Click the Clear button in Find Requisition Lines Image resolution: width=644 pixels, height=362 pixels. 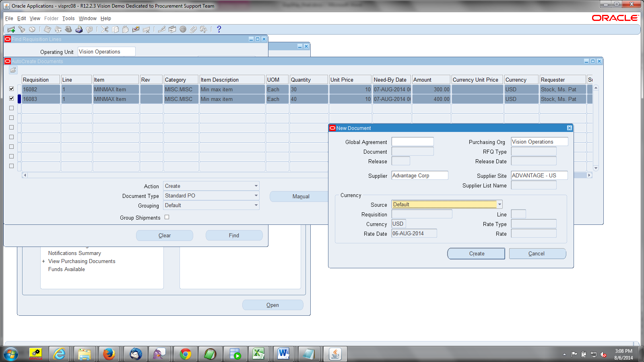point(165,235)
